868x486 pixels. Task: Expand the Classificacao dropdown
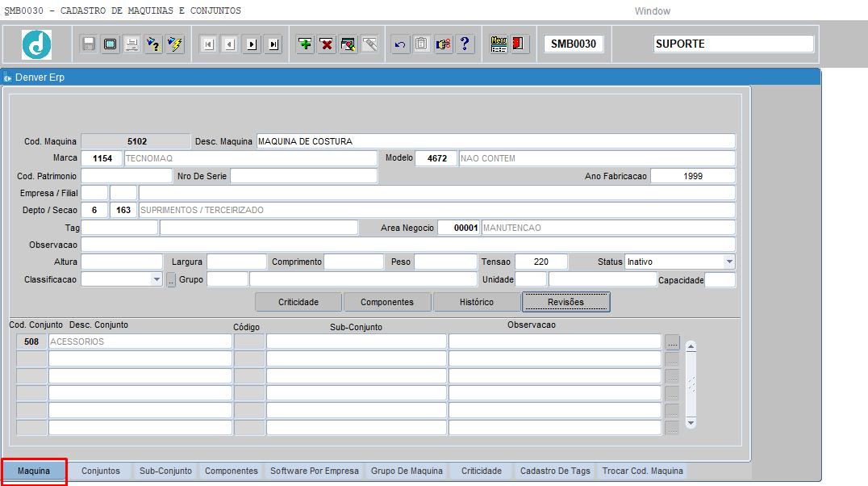pos(156,279)
